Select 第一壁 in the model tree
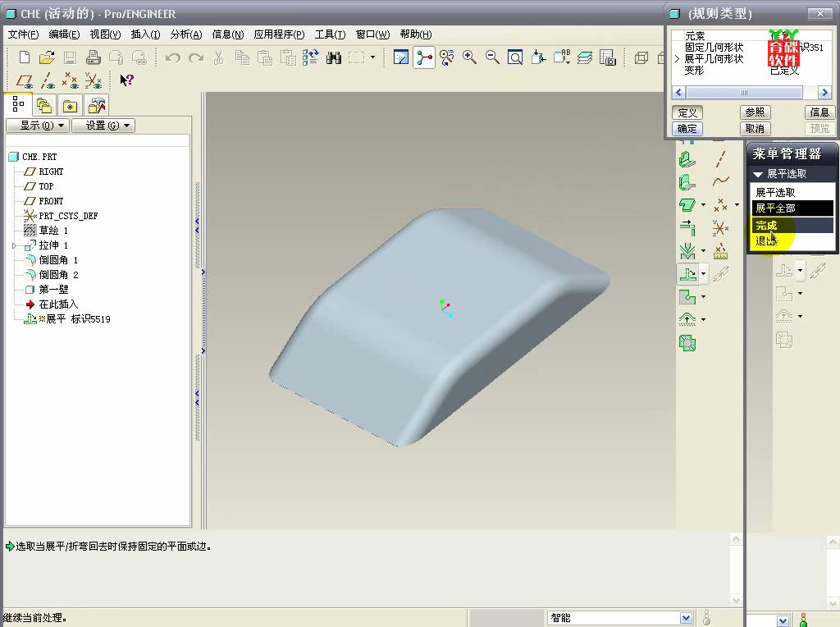This screenshot has width=840, height=627. pos(53,290)
